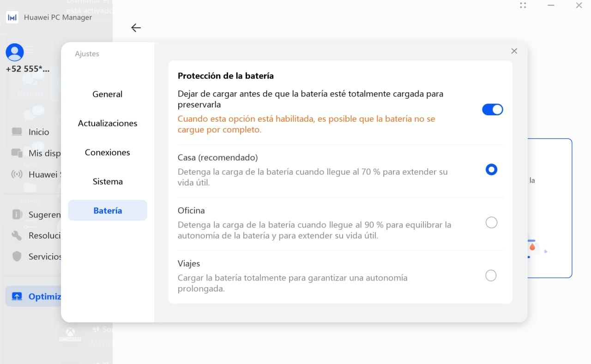Open the Conexiones settings tab
Screen dimensions: 591x364
coord(107,152)
